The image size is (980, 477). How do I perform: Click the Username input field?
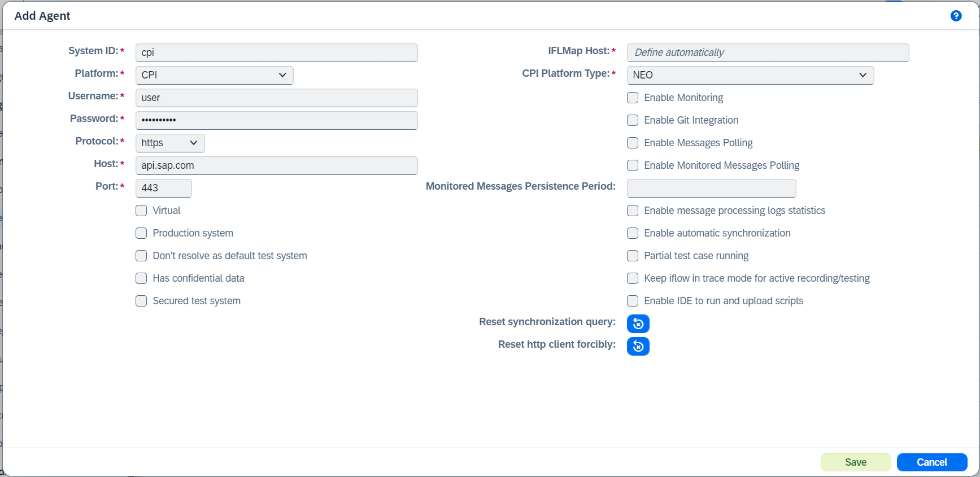[x=277, y=98]
